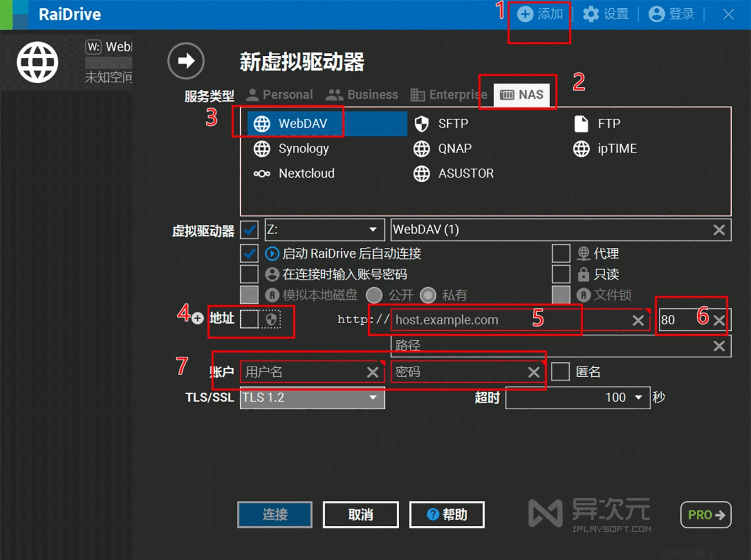
Task: Switch to the Business service tab
Action: click(x=362, y=94)
